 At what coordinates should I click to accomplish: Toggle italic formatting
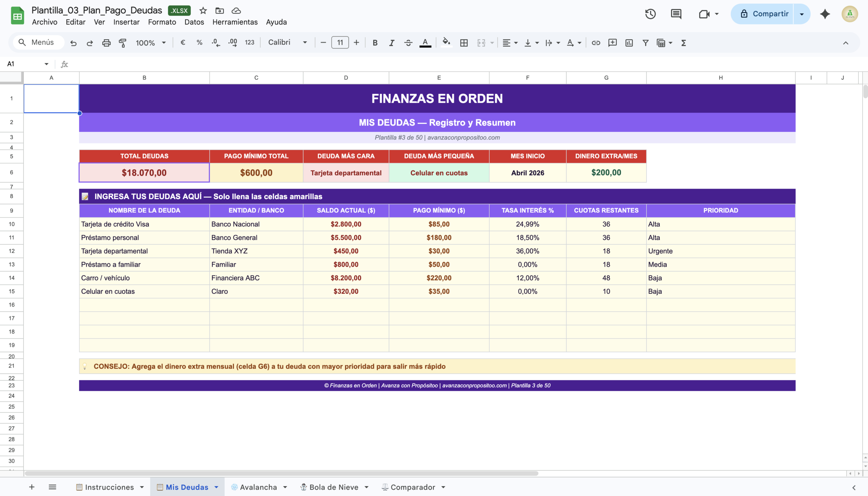tap(392, 43)
